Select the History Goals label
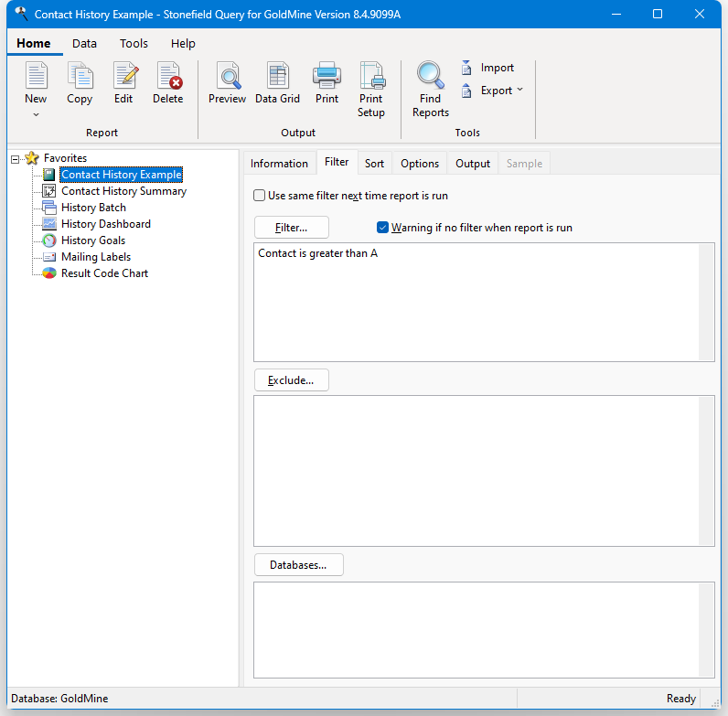The height and width of the screenshot is (716, 728). pos(93,240)
